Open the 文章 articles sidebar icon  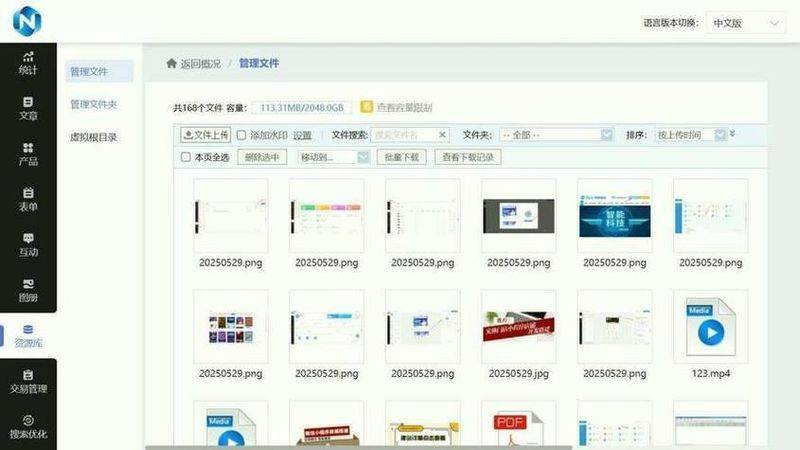[28, 108]
